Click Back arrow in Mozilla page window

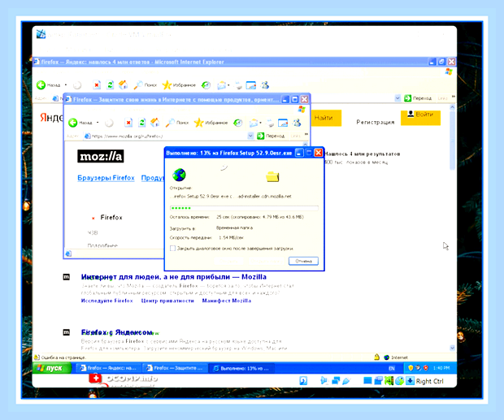click(x=73, y=123)
